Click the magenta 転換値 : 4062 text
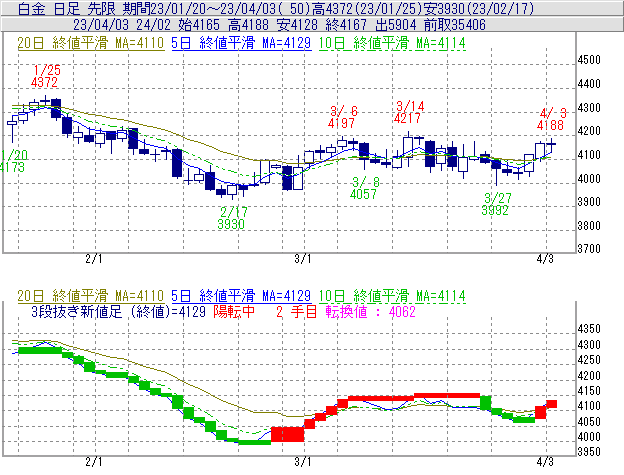The image size is (624, 475). (370, 311)
